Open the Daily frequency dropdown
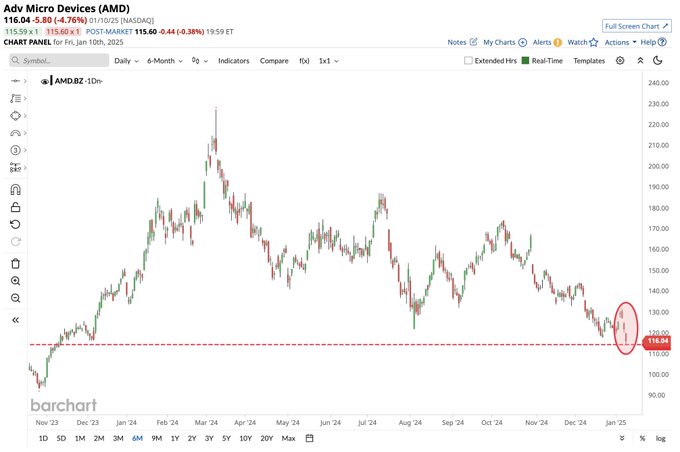Image resolution: width=680 pixels, height=452 pixels. coord(126,61)
